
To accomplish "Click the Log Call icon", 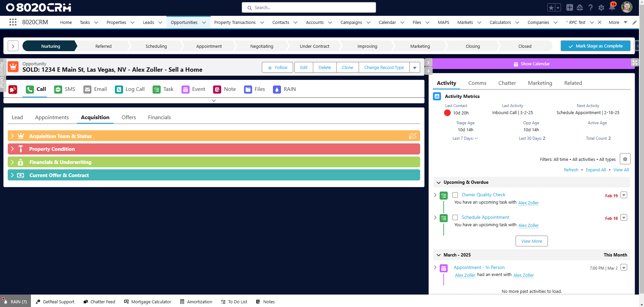I will pos(119,89).
